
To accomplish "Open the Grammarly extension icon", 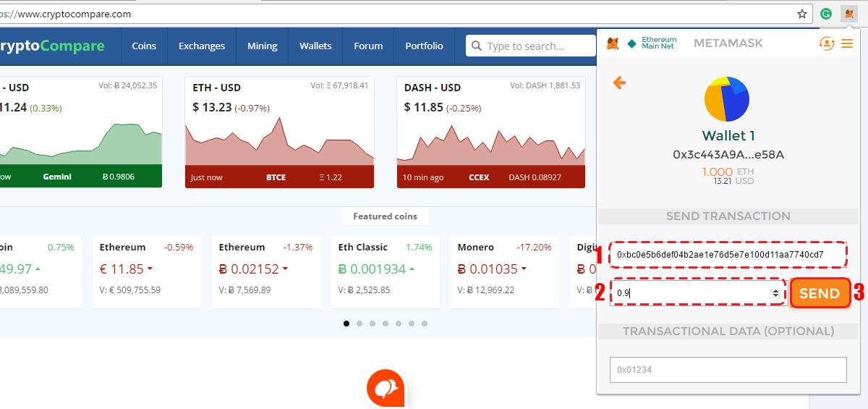I will 826,13.
